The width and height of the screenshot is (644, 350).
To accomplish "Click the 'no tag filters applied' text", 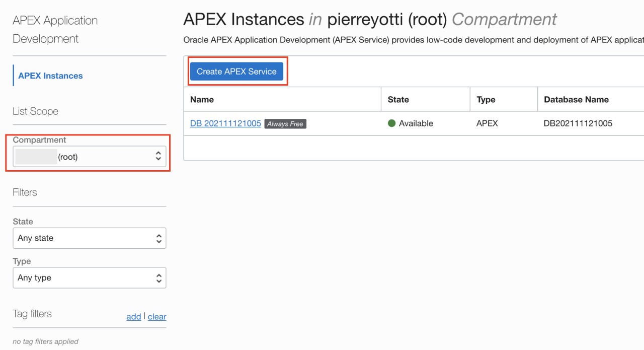I will click(x=45, y=341).
